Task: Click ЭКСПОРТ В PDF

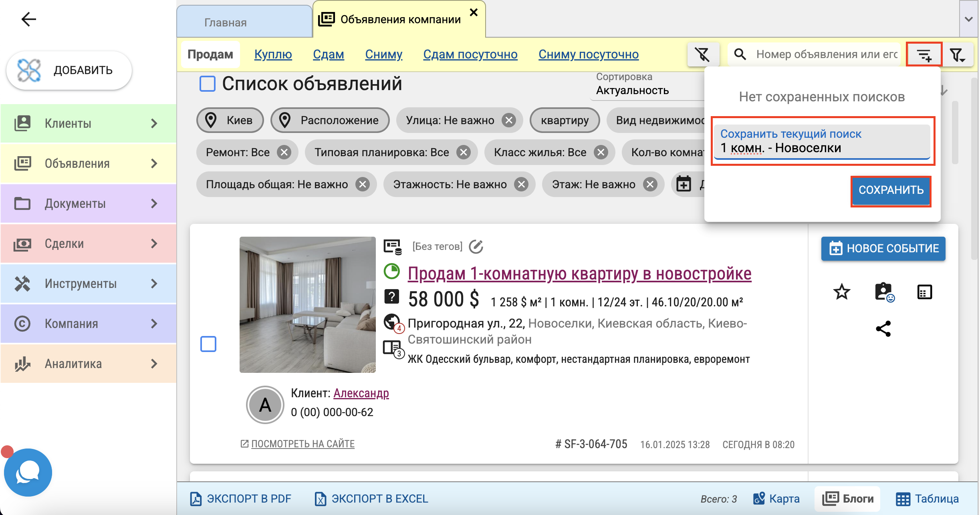Action: point(240,499)
